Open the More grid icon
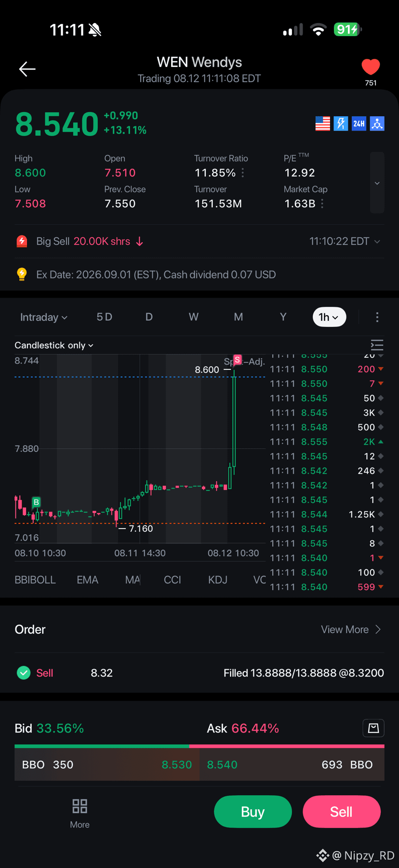The height and width of the screenshot is (868, 399). [80, 806]
